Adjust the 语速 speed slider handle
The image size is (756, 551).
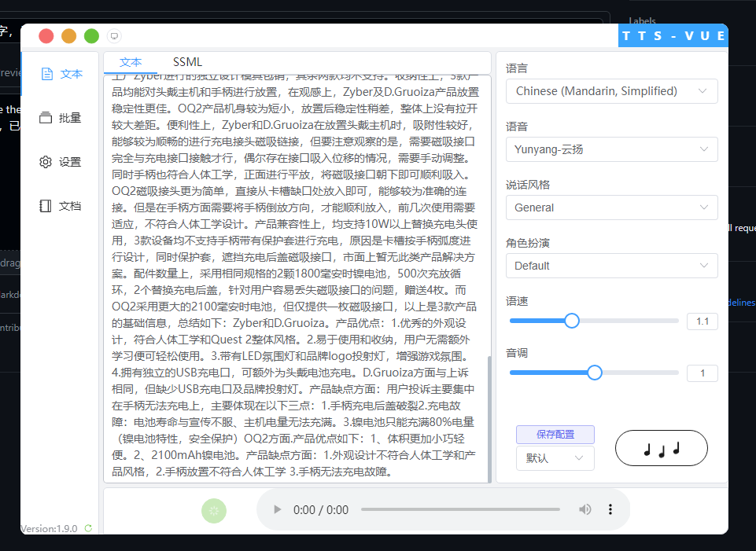point(571,321)
